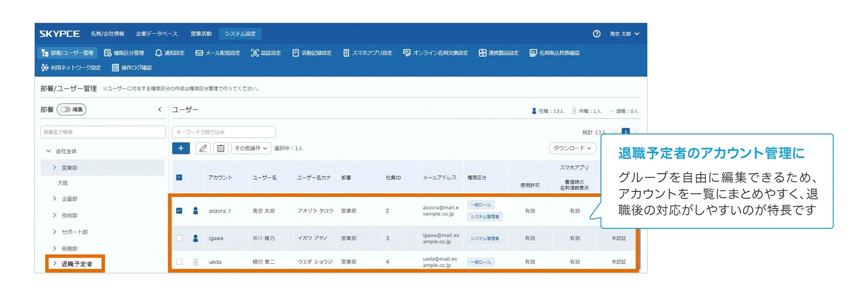Open 操作ログ確認 in the settings toolbar
Screen dimensions: 868x296
(132, 68)
